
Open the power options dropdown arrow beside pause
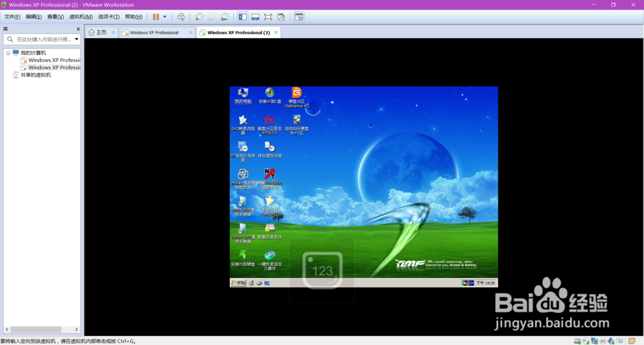(165, 17)
